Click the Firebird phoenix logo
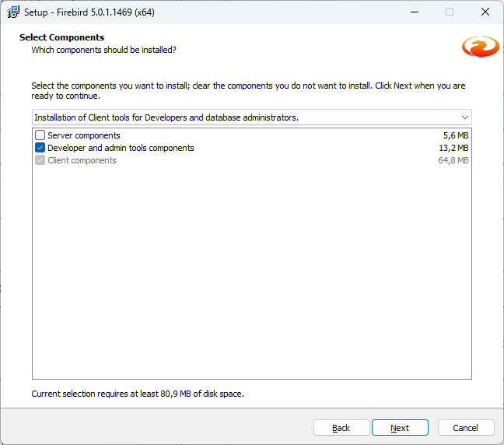Viewport: 504px width, 445px height. click(x=480, y=47)
